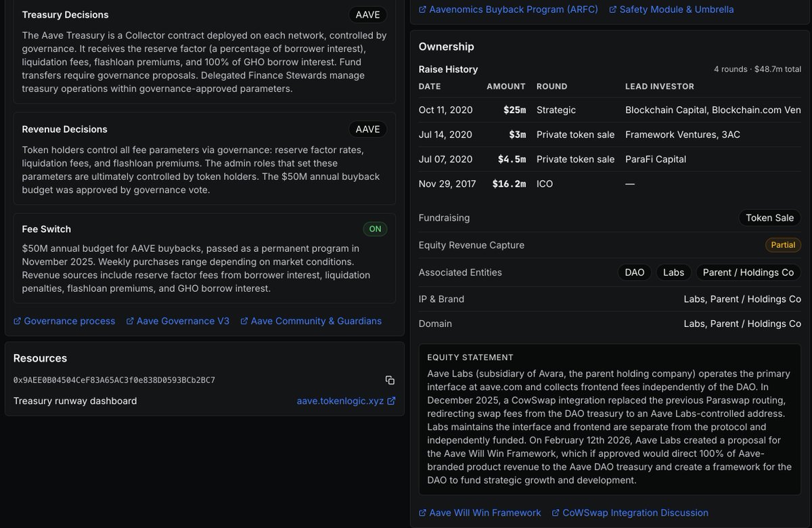Click the ICO round cell
Screen dimensions: 812x528
(545, 183)
